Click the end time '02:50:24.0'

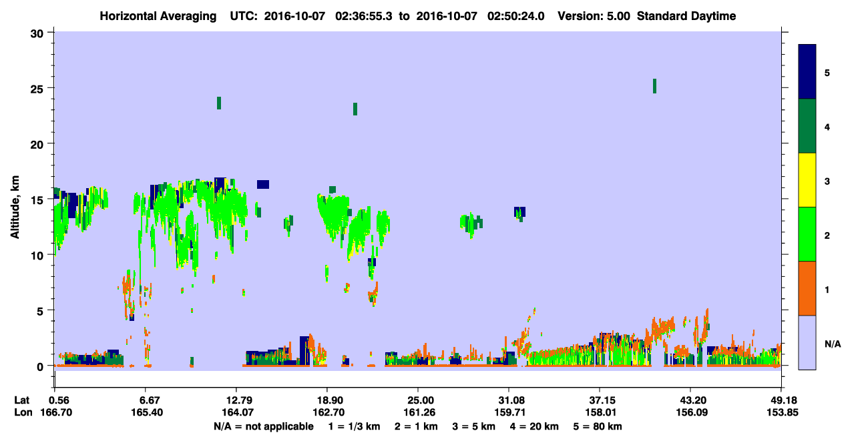(517, 16)
